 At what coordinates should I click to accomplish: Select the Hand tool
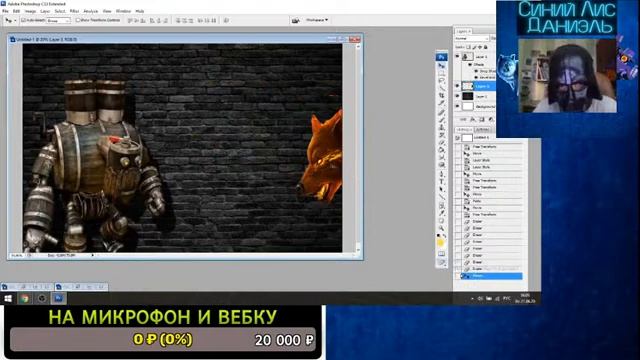click(441, 220)
